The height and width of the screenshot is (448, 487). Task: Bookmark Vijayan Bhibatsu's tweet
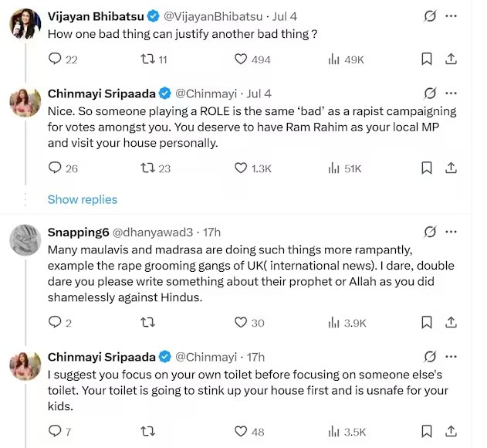coord(427,59)
